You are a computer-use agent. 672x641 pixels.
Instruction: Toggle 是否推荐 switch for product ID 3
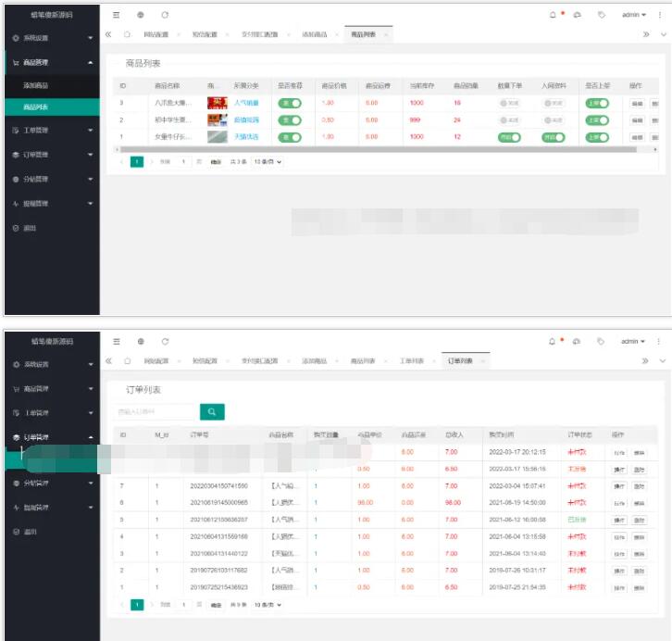coord(290,103)
